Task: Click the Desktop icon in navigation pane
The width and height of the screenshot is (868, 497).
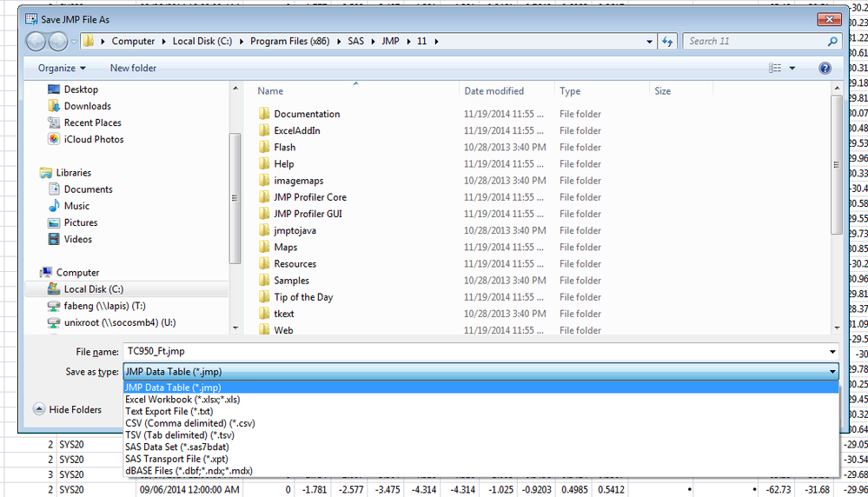Action: coord(54,89)
